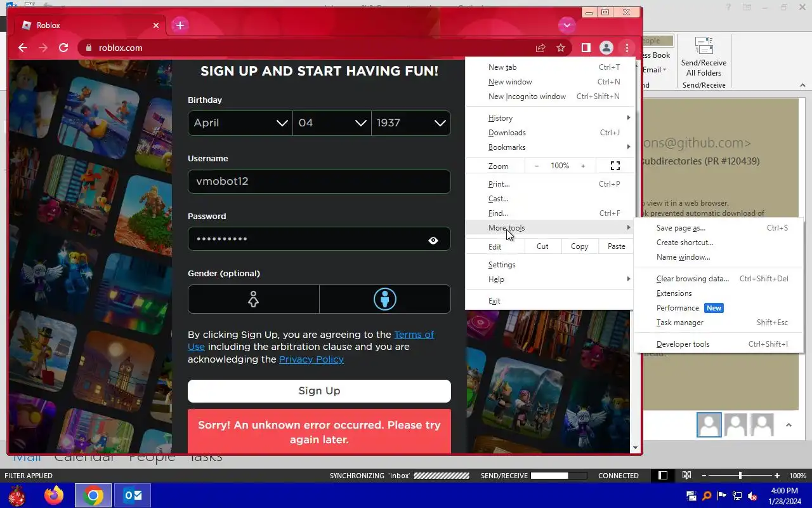Viewport: 812px width, 508px height.
Task: Click Outlook zoom out minus button
Action: click(x=703, y=476)
